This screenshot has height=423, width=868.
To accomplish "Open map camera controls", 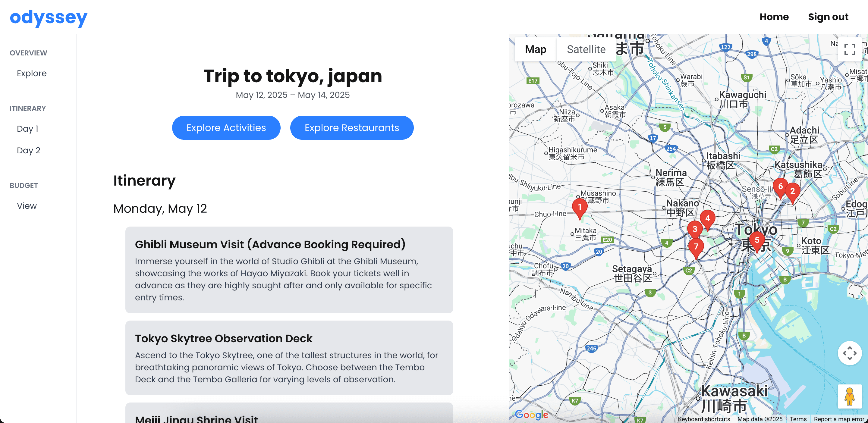I will (x=850, y=353).
